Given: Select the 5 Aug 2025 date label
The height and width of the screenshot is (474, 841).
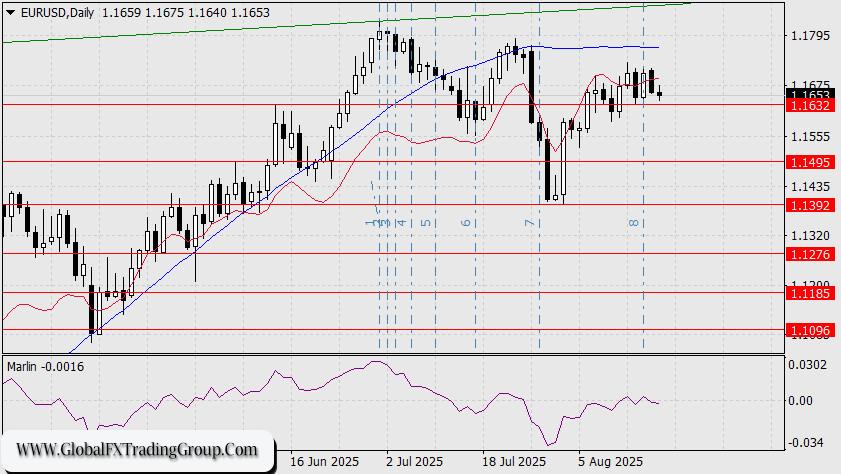Looking at the screenshot, I should click(611, 462).
